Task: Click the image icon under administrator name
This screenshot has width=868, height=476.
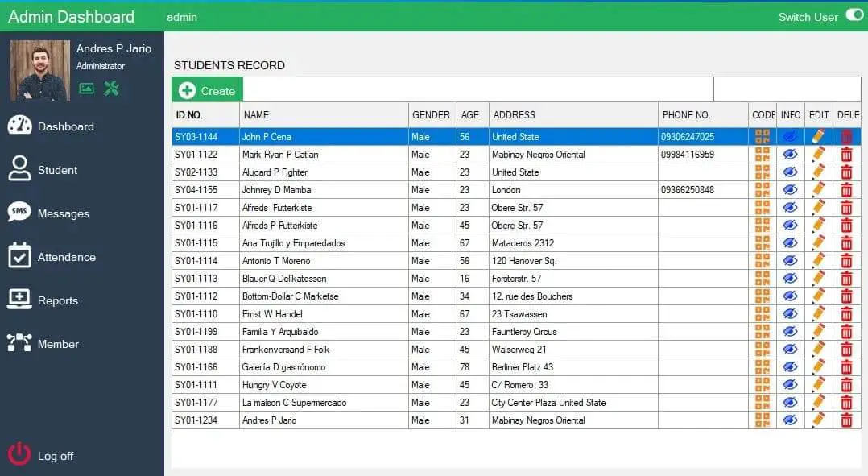Action: coord(86,89)
